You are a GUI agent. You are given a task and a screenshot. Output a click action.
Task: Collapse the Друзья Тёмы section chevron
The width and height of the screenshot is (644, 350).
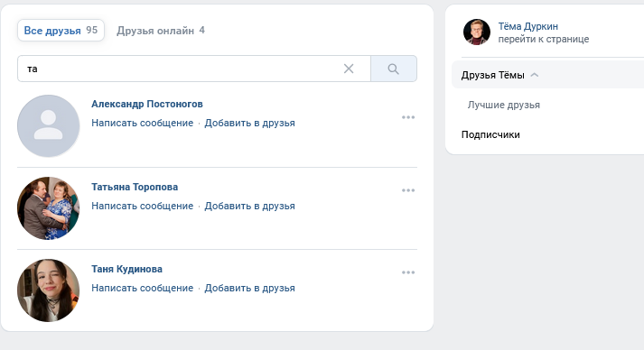point(535,75)
